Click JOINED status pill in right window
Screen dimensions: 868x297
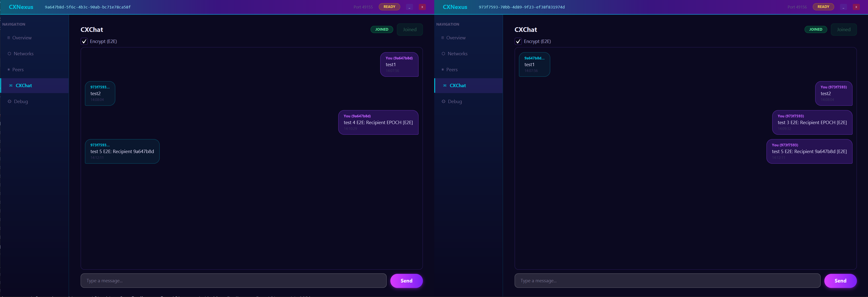[x=816, y=30]
